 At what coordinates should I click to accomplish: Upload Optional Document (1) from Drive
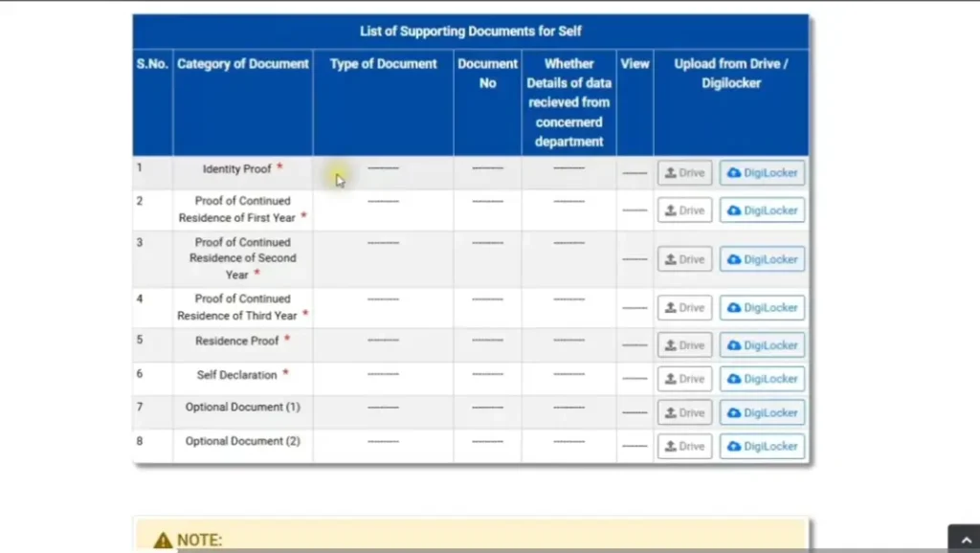pyautogui.click(x=684, y=412)
